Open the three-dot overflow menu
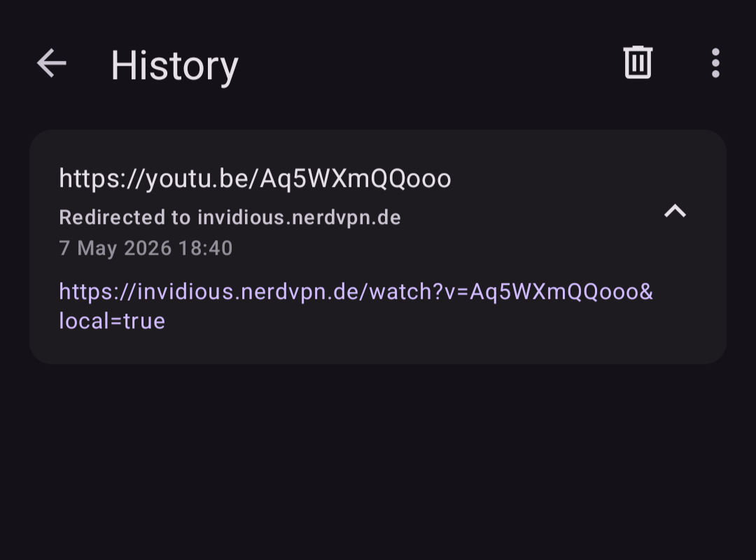The width and height of the screenshot is (756, 560). (x=715, y=63)
